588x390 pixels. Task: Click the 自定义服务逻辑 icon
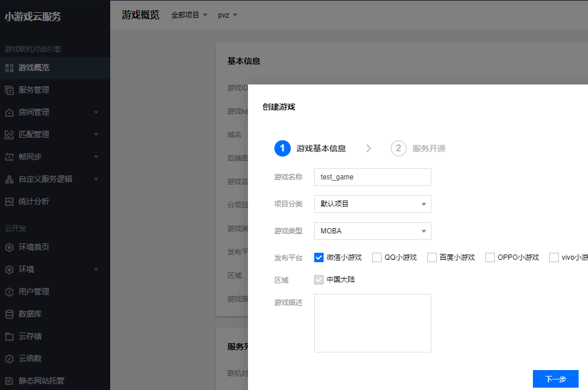tap(9, 179)
